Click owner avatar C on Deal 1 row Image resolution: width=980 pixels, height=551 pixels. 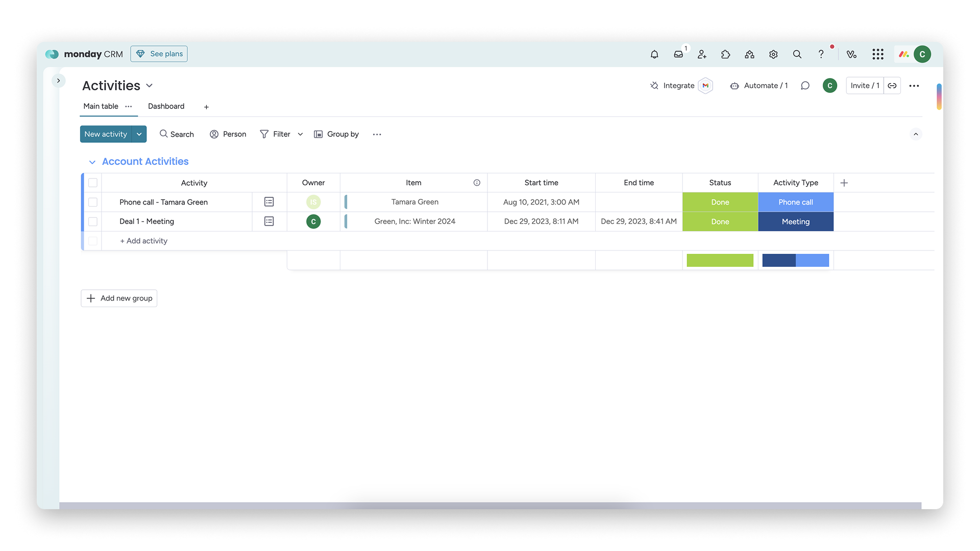(313, 221)
